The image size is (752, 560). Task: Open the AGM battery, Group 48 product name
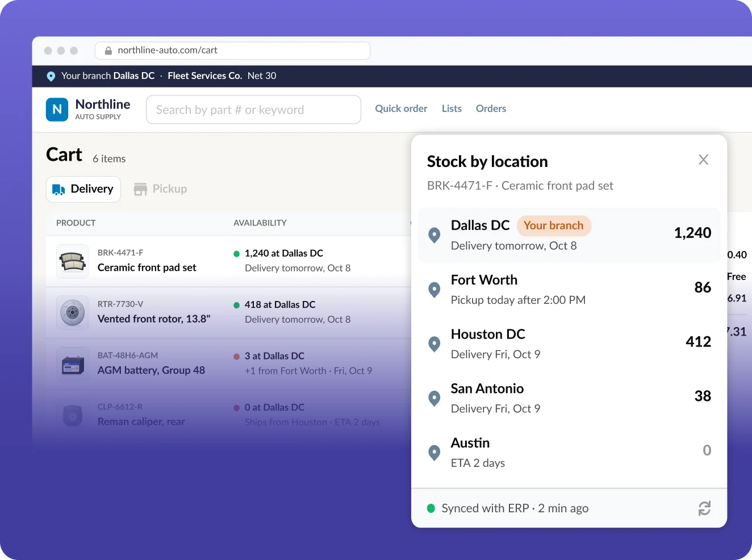pyautogui.click(x=151, y=370)
